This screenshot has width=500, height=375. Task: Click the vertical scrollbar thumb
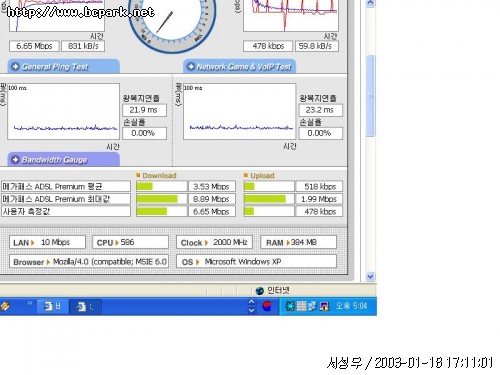pos(370,96)
